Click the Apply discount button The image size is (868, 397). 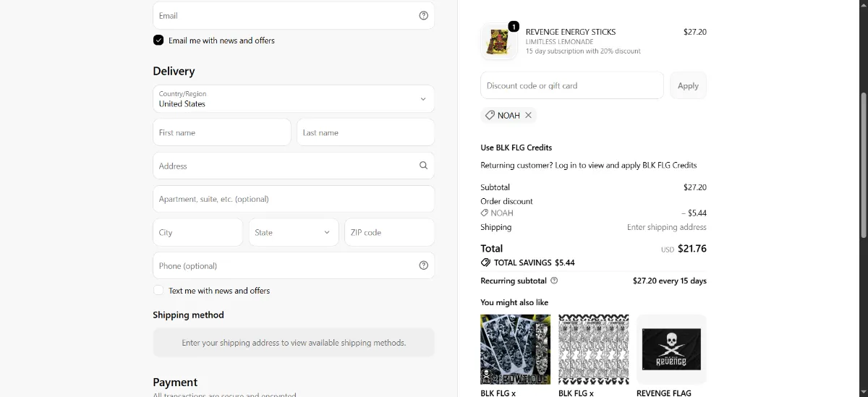point(688,85)
